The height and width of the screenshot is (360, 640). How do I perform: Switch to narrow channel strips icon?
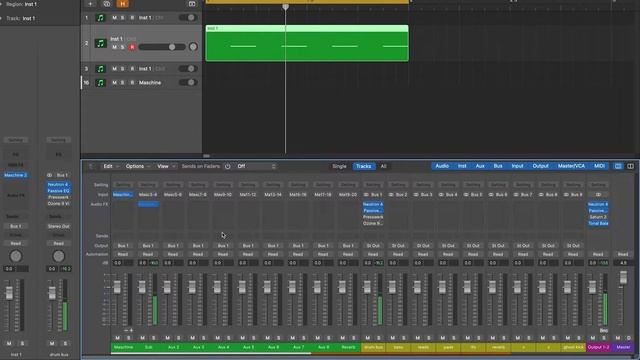pyautogui.click(x=618, y=166)
